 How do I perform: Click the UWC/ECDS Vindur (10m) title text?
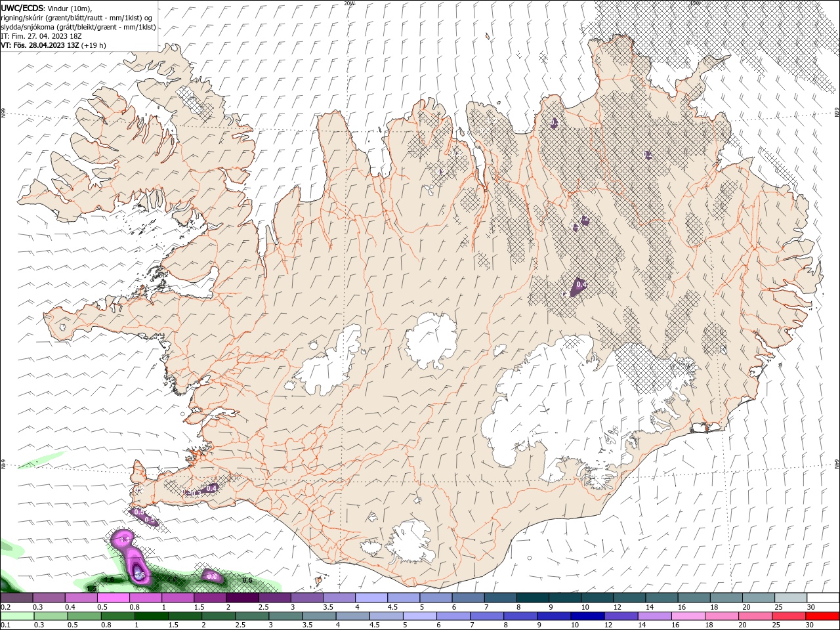pos(47,8)
